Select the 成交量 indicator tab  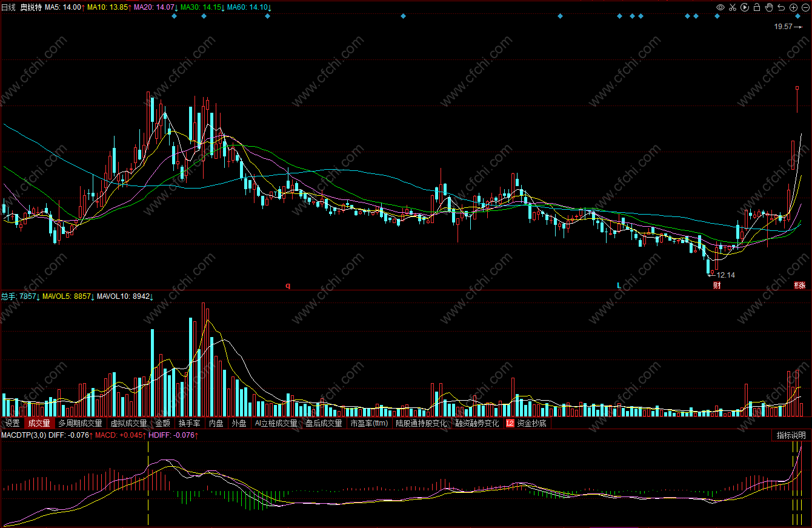39,423
